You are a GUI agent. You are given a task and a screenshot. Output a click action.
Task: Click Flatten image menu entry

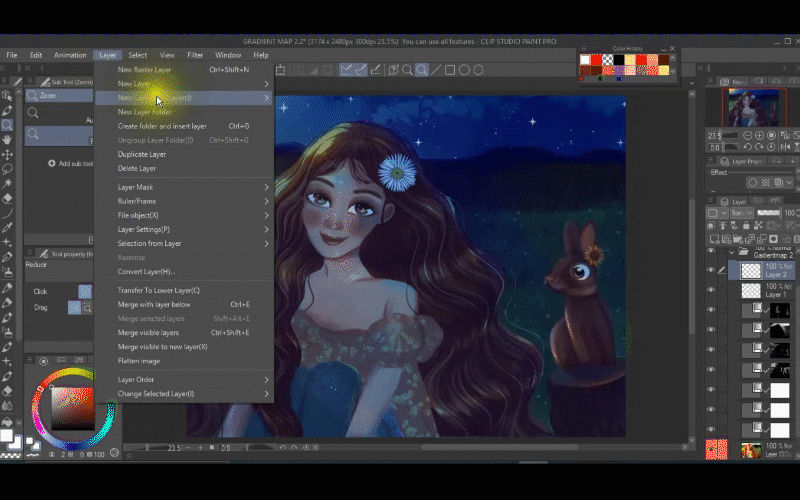(139, 361)
